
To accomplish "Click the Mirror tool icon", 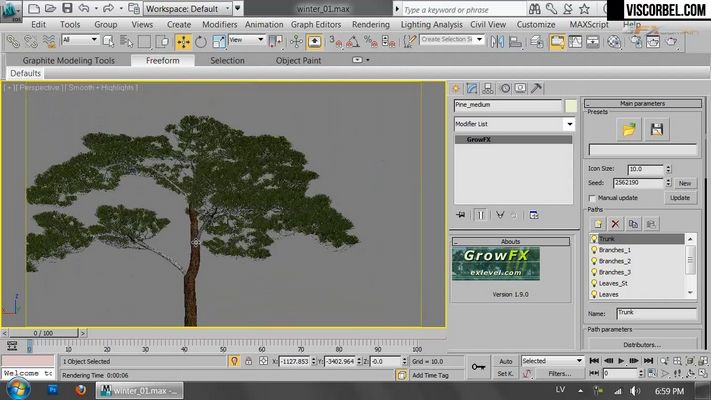I will [497, 42].
